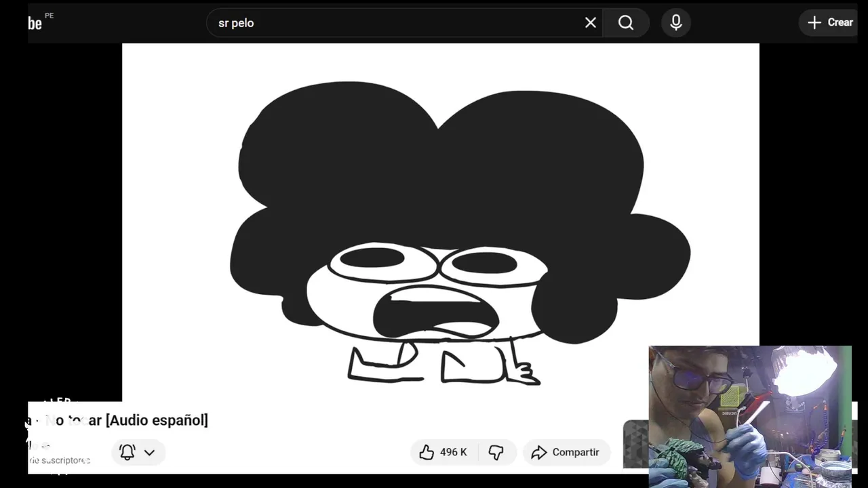
Task: Click the webcam overlay of the person soldering
Action: (x=750, y=416)
